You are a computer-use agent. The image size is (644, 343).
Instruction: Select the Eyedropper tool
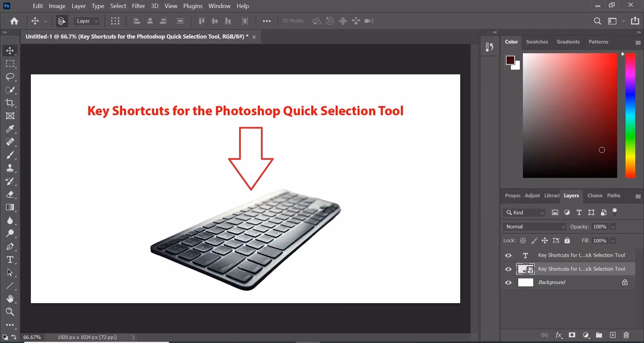pyautogui.click(x=10, y=129)
